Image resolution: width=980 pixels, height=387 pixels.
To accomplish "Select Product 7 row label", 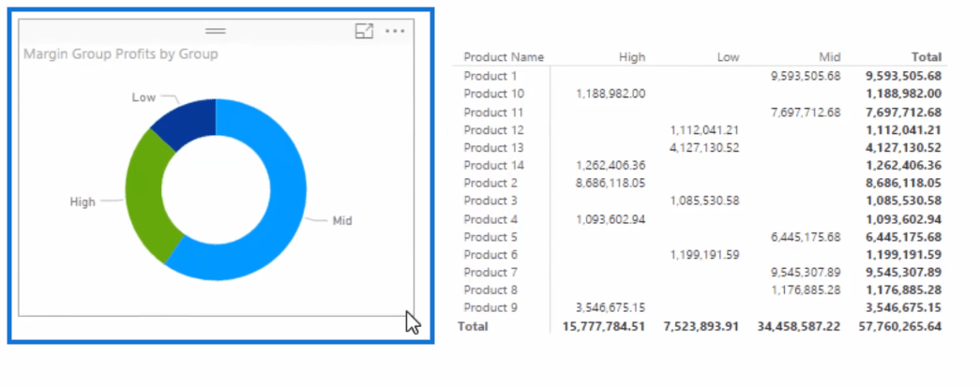I will point(490,272).
